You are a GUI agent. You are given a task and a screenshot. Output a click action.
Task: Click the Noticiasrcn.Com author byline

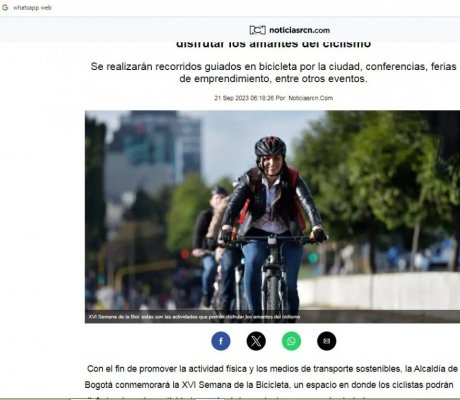point(310,98)
